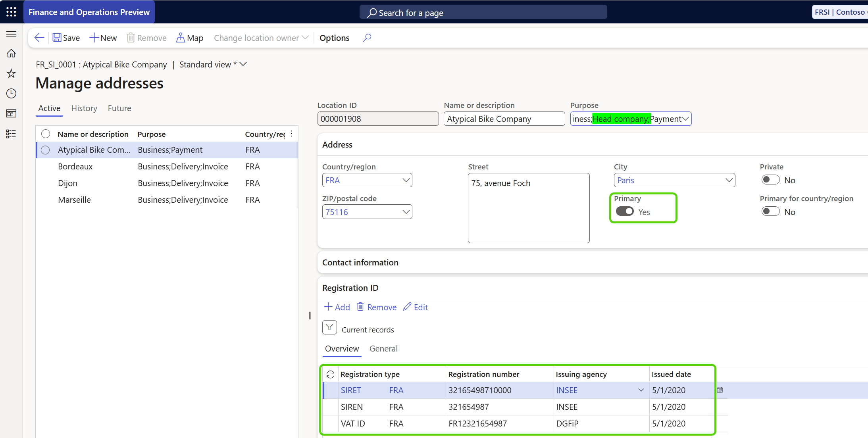This screenshot has width=868, height=438.
Task: Select all rows radio in address grid header
Action: point(46,134)
